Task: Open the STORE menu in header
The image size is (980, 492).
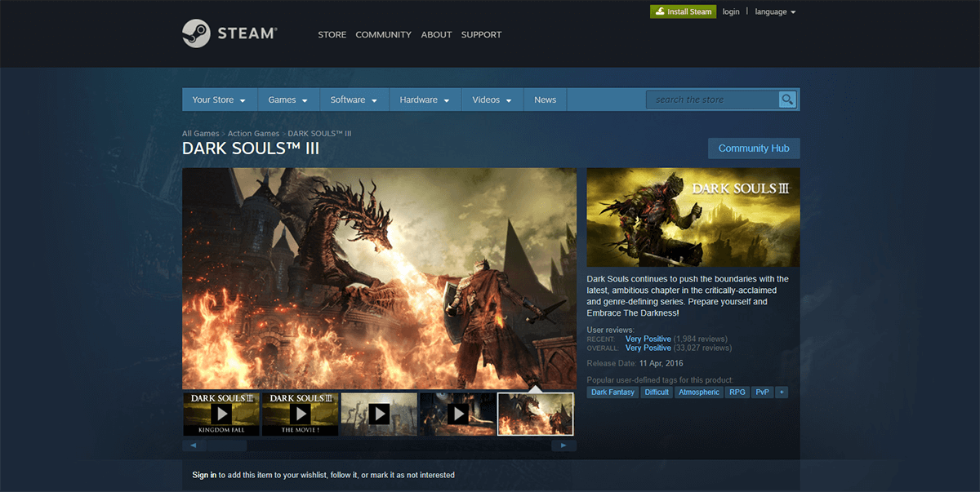Action: click(x=332, y=34)
